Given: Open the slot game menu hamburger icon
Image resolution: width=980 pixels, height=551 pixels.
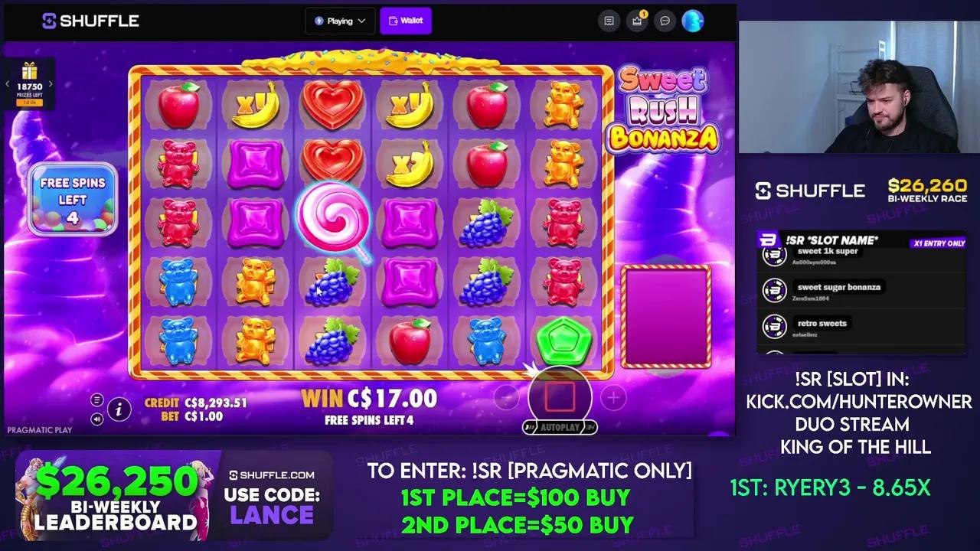Looking at the screenshot, I should (x=96, y=400).
